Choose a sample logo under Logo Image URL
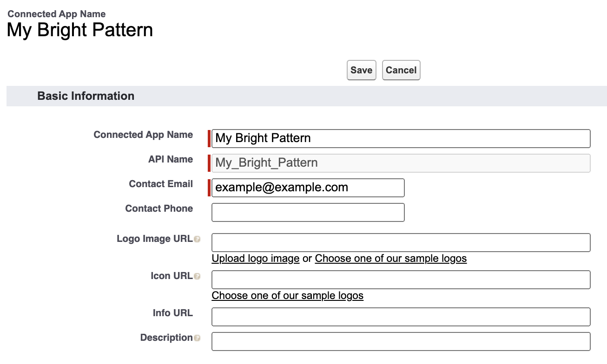The height and width of the screenshot is (364, 607). [391, 259]
